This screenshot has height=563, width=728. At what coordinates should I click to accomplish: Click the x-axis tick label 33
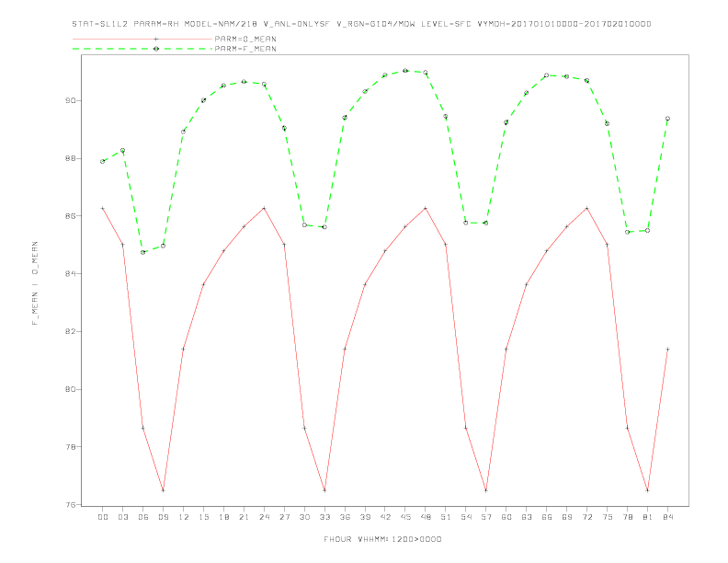coord(324,517)
